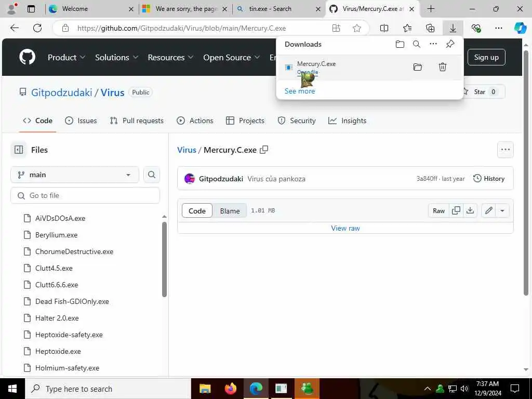Image resolution: width=532 pixels, height=399 pixels.
Task: Refresh the page with reload icon
Action: pyautogui.click(x=37, y=28)
